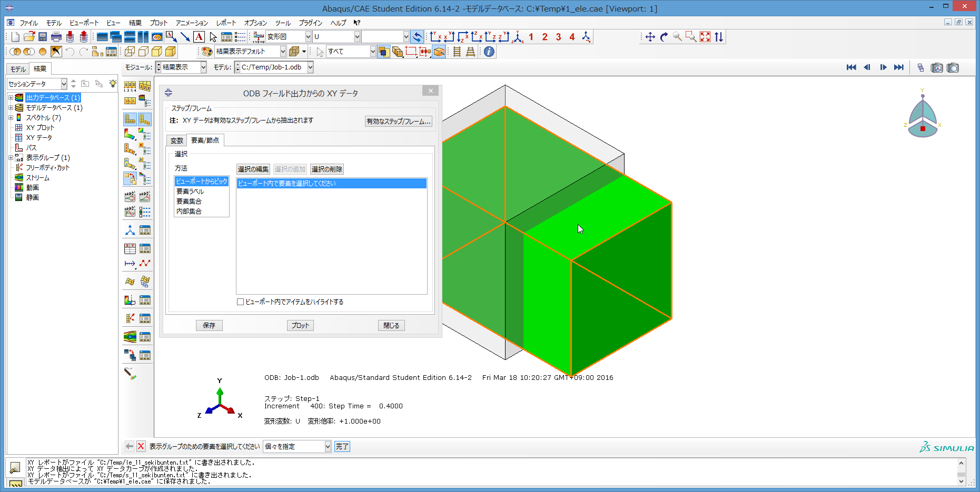Image resolution: width=980 pixels, height=492 pixels.
Task: Toggle highlight items in viewport checkbox
Action: click(240, 302)
